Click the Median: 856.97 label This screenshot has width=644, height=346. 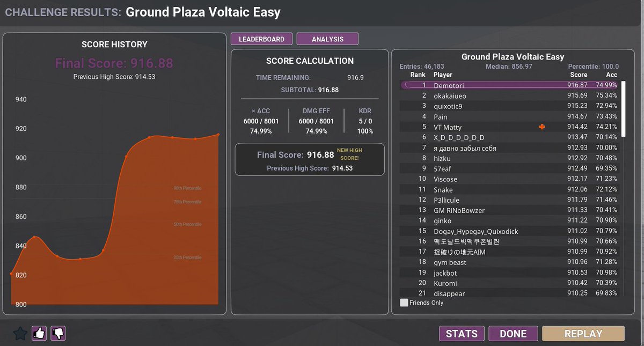(x=509, y=67)
